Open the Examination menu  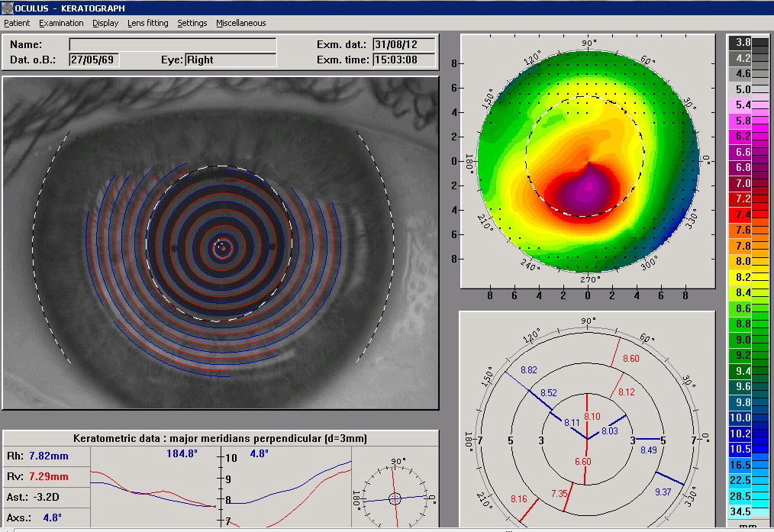click(x=61, y=23)
